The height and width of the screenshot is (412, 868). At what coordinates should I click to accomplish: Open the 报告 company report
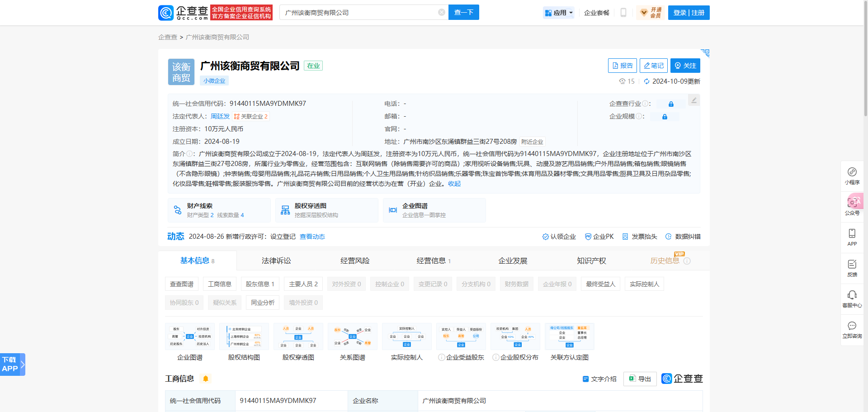pos(622,65)
